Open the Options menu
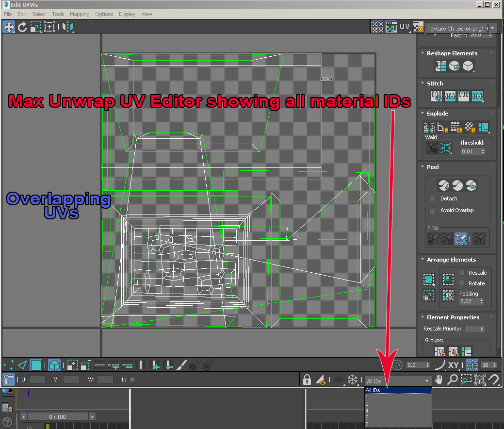Screen dimensions: 504x429 (x=104, y=14)
